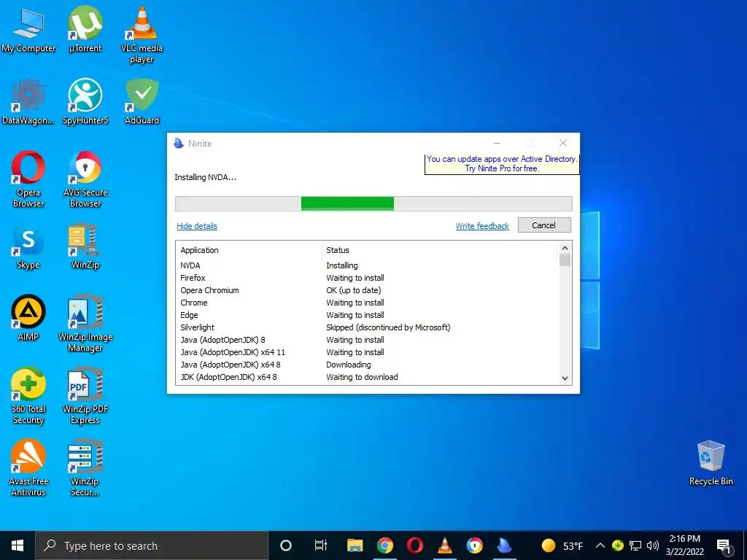The width and height of the screenshot is (747, 560).
Task: Click the Waiting to download status
Action: pos(362,377)
